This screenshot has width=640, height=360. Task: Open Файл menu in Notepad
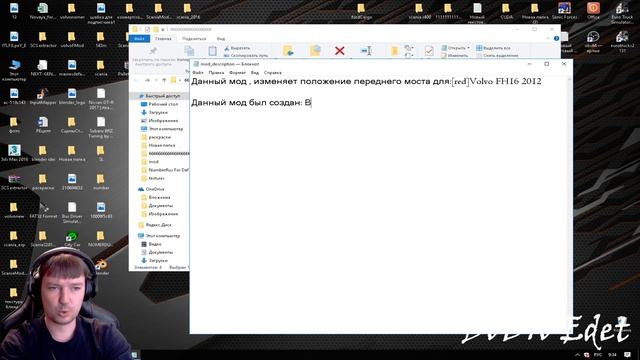(198, 73)
